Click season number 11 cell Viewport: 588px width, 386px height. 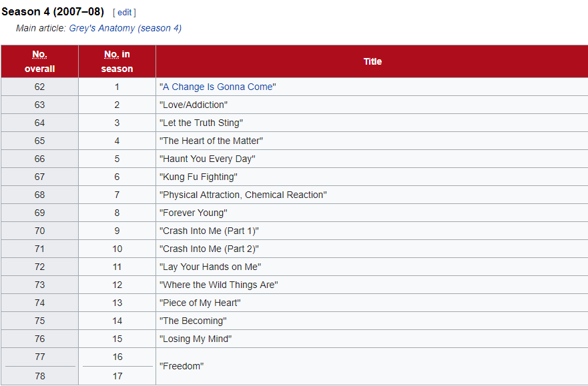click(117, 267)
